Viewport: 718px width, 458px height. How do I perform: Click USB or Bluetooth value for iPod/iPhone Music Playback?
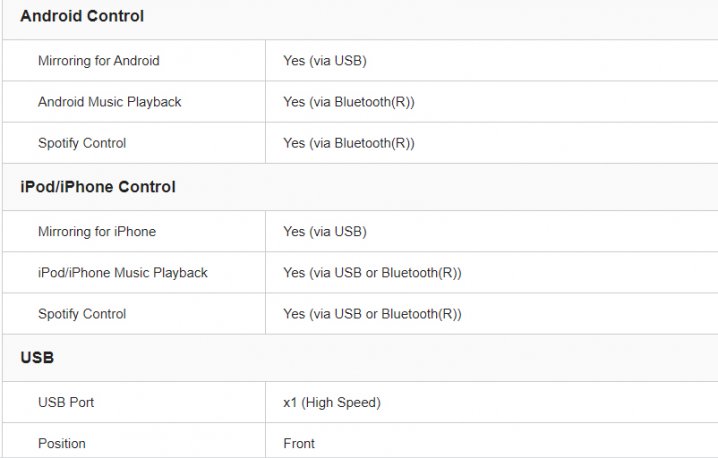tap(372, 273)
